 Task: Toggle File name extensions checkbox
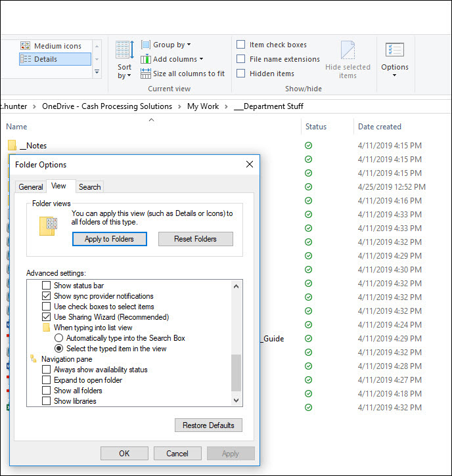pos(240,59)
